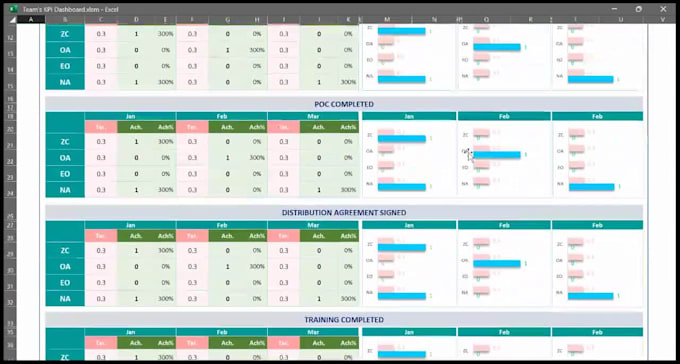This screenshot has width=680, height=364.
Task: Click Jan chart title beside POC COMPLETED table
Action: 409,116
